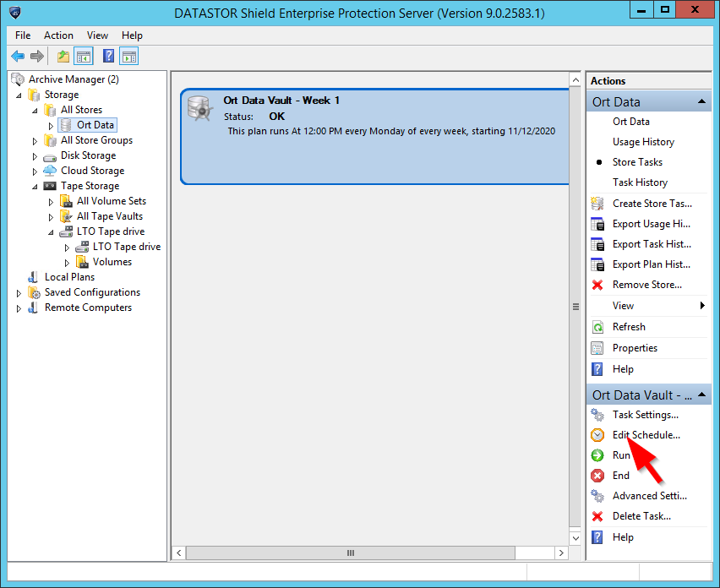
Task: Click the Up one level folder icon
Action: click(63, 57)
